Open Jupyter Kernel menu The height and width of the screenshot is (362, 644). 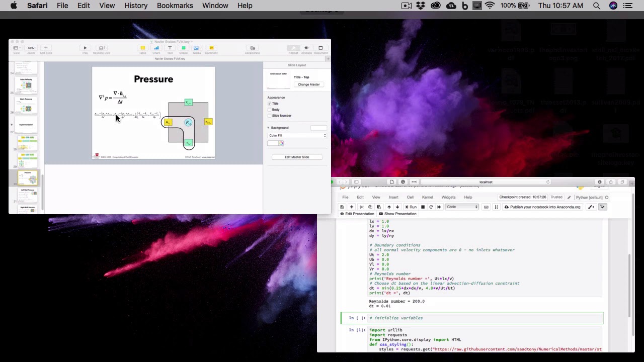click(x=428, y=197)
